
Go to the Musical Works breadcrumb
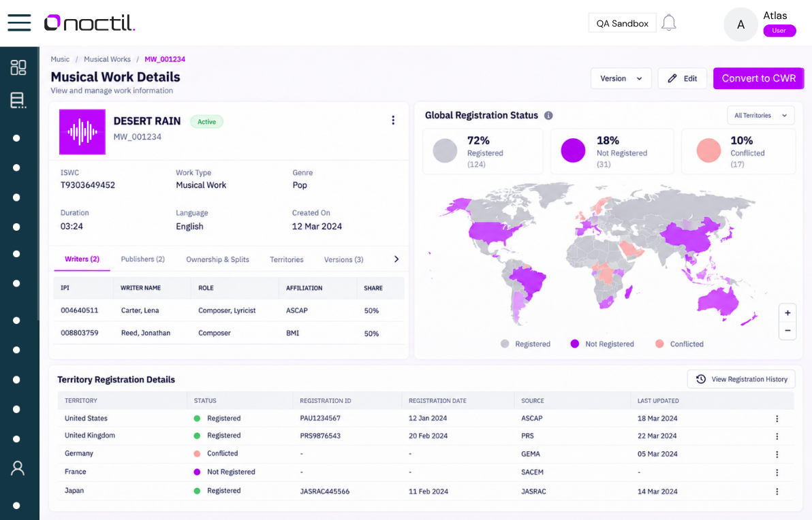[x=107, y=59]
